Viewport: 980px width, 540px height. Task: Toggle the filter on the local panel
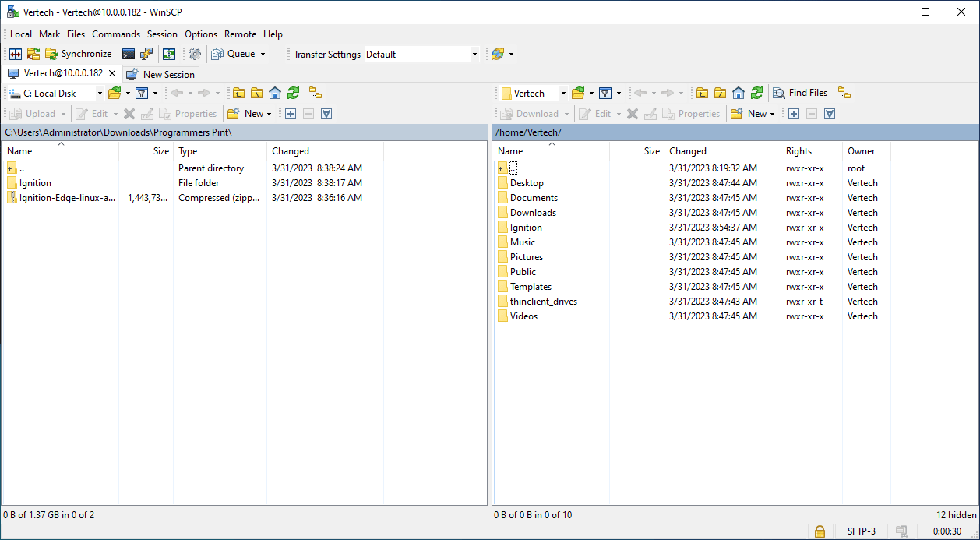pos(143,93)
